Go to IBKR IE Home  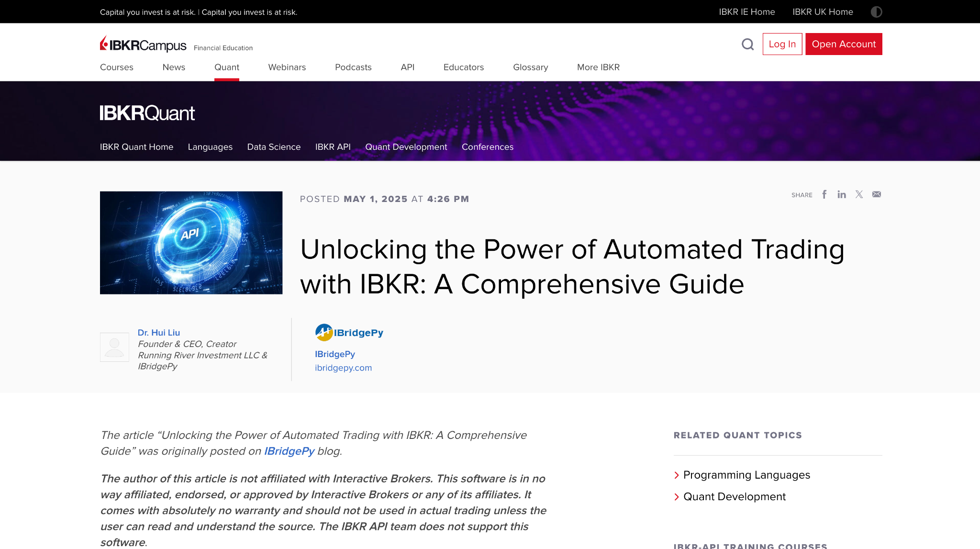tap(747, 12)
